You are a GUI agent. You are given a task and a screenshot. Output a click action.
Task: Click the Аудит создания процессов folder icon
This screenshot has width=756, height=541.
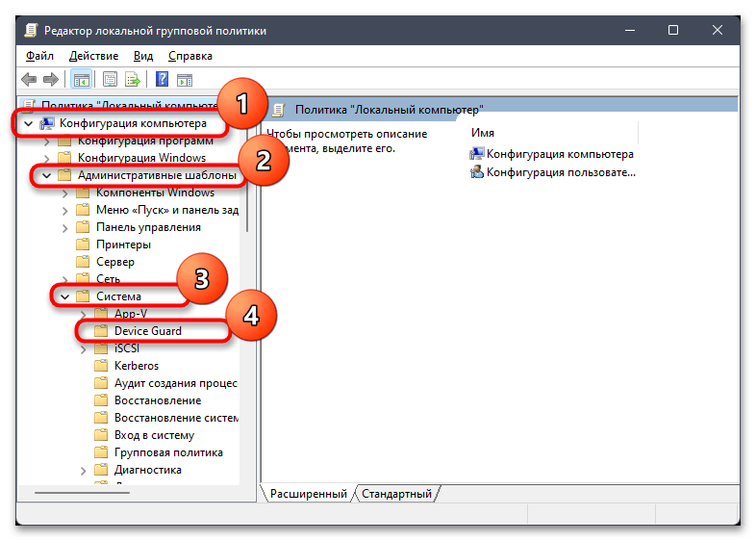click(101, 383)
